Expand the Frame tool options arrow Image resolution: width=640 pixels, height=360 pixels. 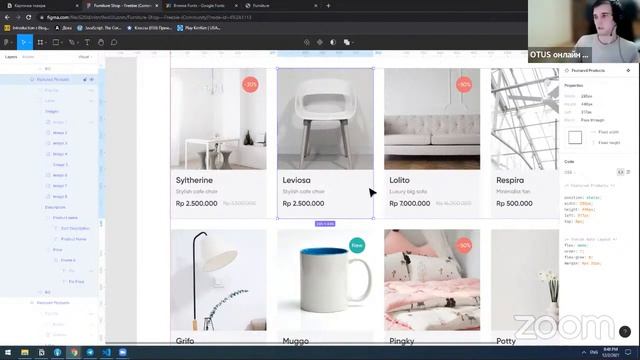coord(46,43)
